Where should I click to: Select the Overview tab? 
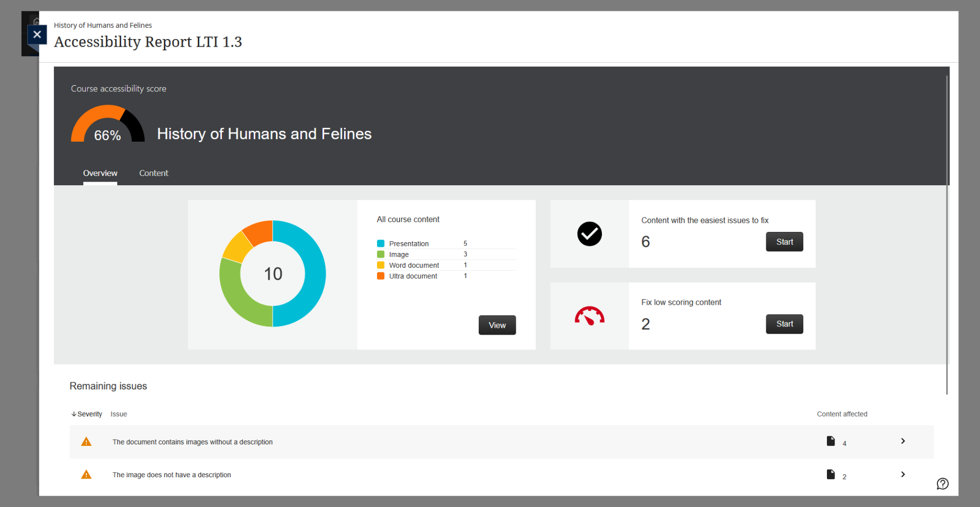click(x=100, y=173)
